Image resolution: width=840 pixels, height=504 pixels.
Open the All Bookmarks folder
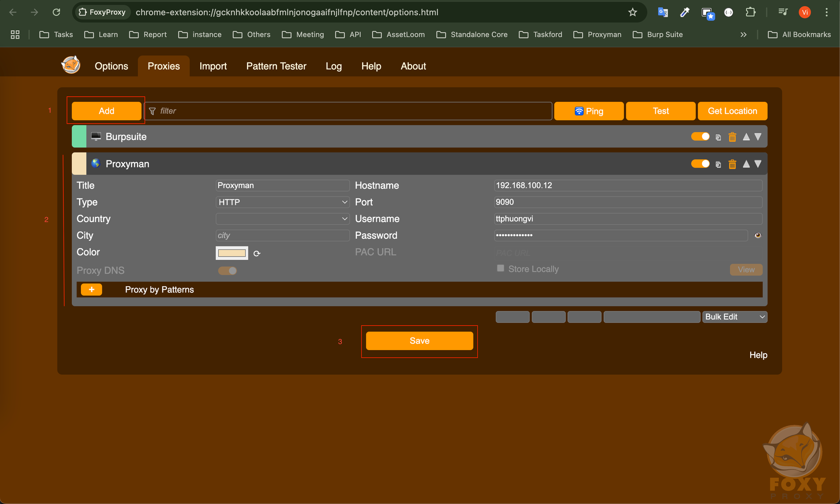pos(799,35)
